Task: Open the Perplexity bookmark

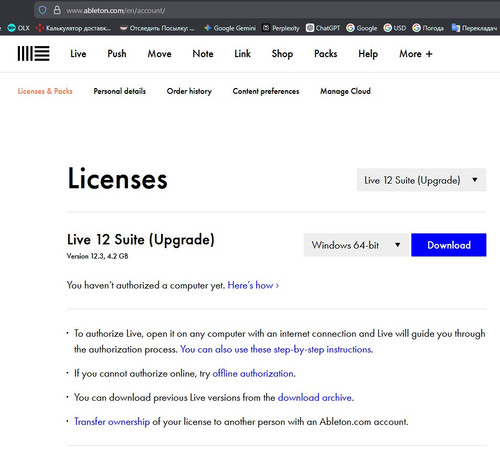Action: 281,28
